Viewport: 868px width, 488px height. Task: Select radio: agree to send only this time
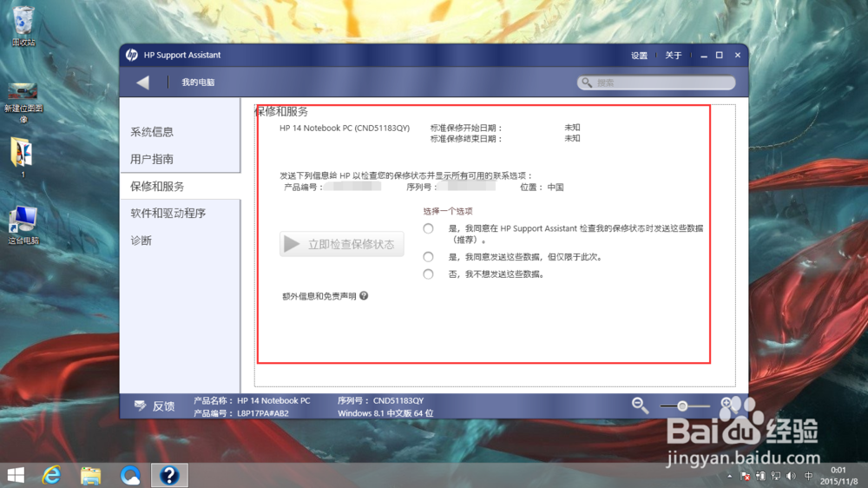(x=428, y=256)
